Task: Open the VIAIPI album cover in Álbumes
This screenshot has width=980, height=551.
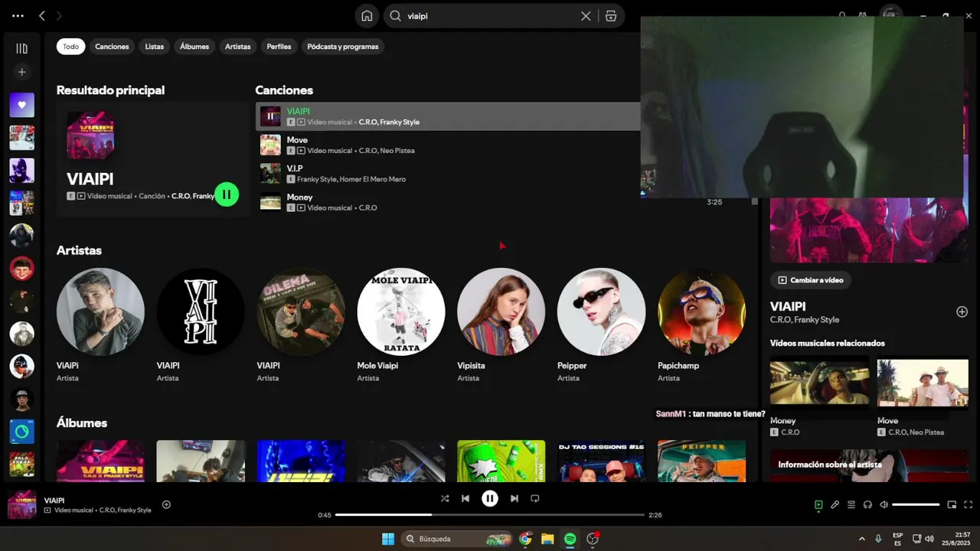Action: tap(100, 461)
